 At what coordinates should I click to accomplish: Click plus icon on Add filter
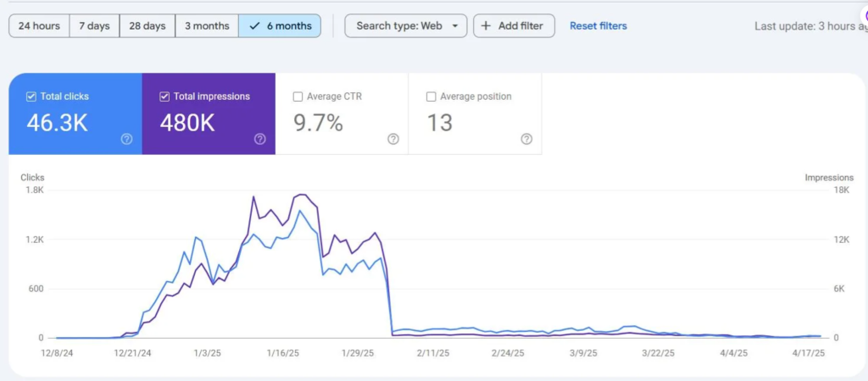486,26
